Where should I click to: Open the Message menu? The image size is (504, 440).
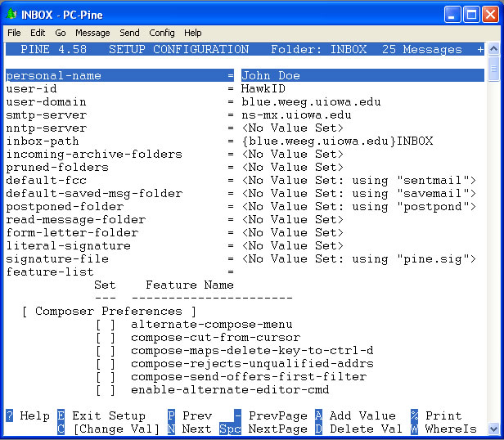click(x=92, y=33)
